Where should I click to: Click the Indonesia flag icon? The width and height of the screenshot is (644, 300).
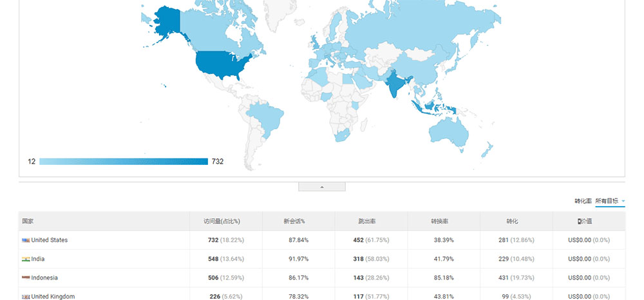tap(26, 277)
